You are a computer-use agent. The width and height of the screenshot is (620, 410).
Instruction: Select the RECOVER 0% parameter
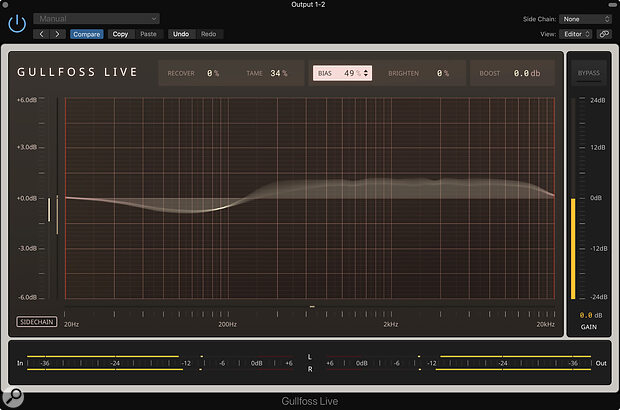pyautogui.click(x=193, y=73)
